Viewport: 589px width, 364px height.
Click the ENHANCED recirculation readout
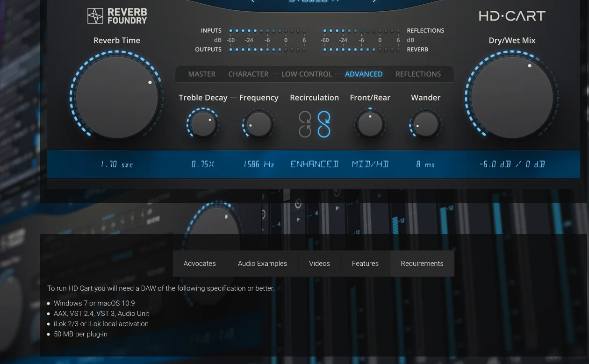click(314, 164)
